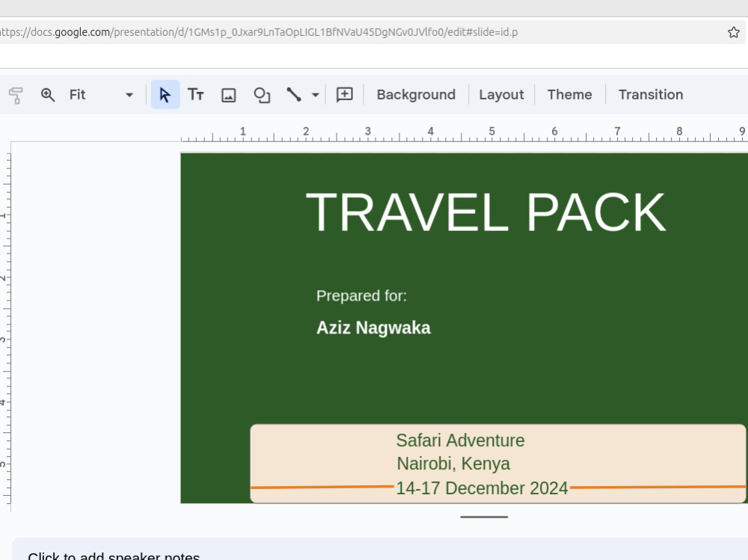Click the browser address bar URL
Image resolution: width=748 pixels, height=560 pixels.
coord(259,32)
